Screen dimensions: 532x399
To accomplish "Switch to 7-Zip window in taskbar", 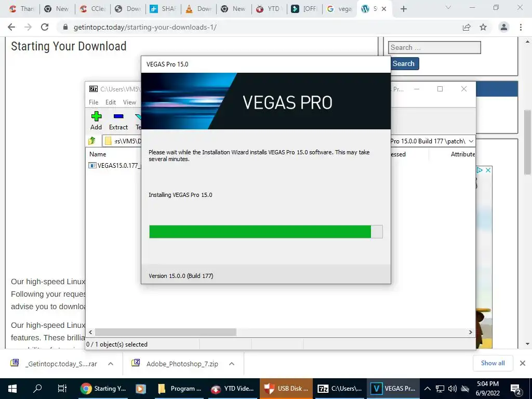I will [x=339, y=389].
